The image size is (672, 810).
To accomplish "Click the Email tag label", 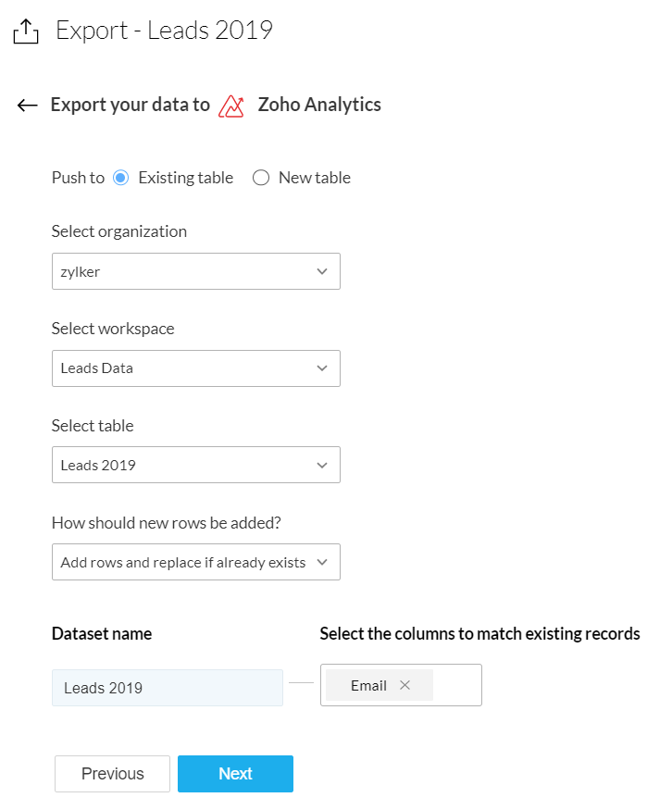I will [368, 686].
